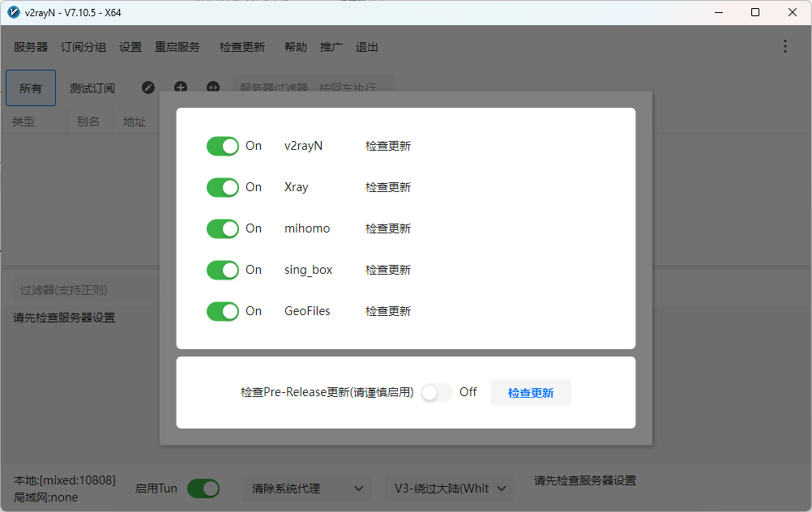Viewport: 812px width, 512px height.
Task: Enable the Pre-Release update toggle
Action: pyautogui.click(x=436, y=392)
